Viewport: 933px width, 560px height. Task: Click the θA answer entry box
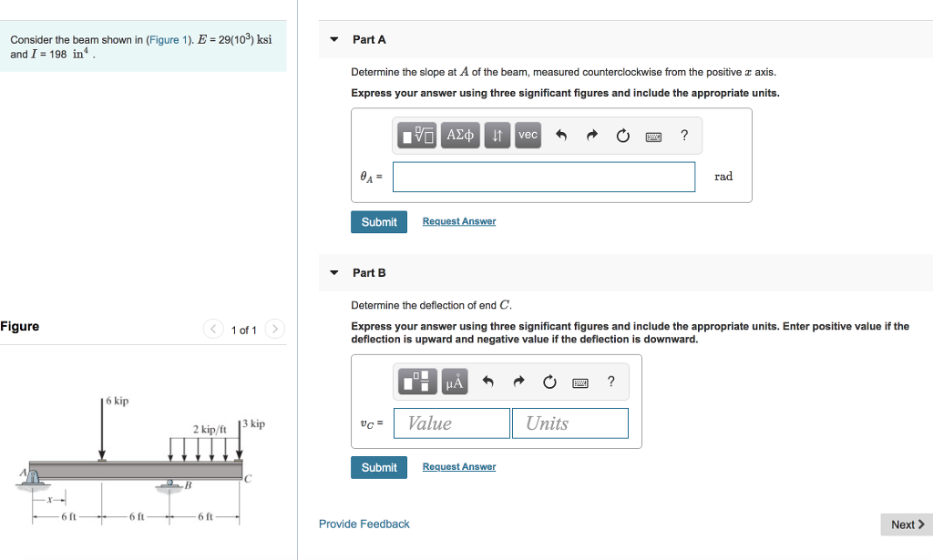click(x=544, y=177)
